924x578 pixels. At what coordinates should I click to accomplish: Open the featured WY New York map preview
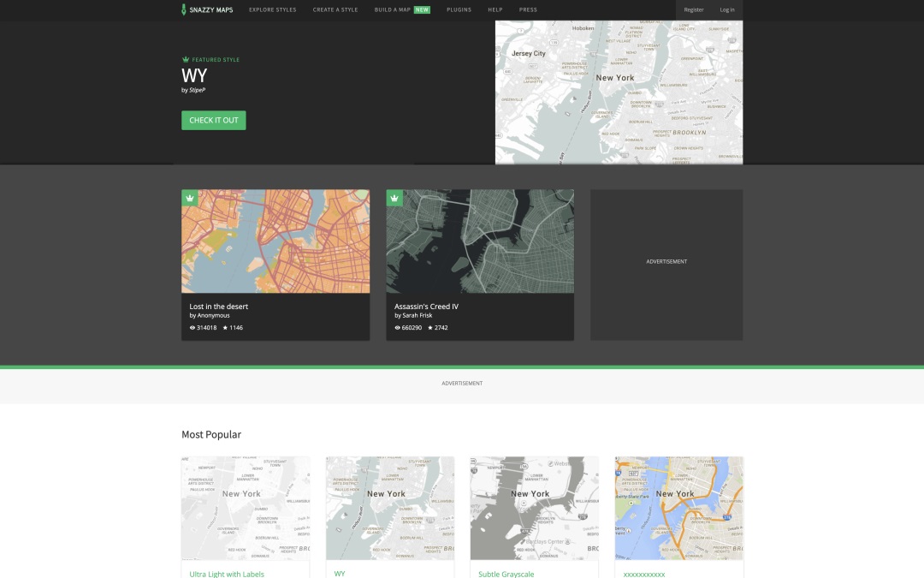point(619,92)
